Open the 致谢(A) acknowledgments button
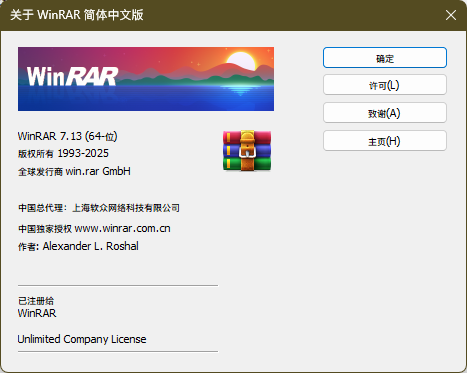467x373 pixels. [385, 113]
